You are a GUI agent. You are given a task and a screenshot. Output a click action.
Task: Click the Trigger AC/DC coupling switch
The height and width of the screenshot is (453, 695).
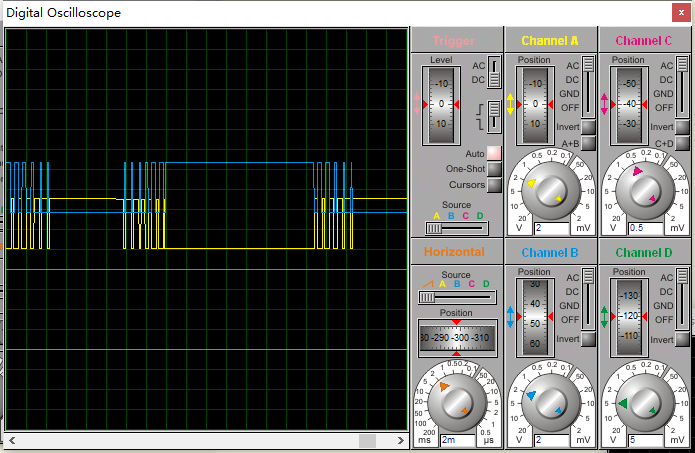(494, 73)
